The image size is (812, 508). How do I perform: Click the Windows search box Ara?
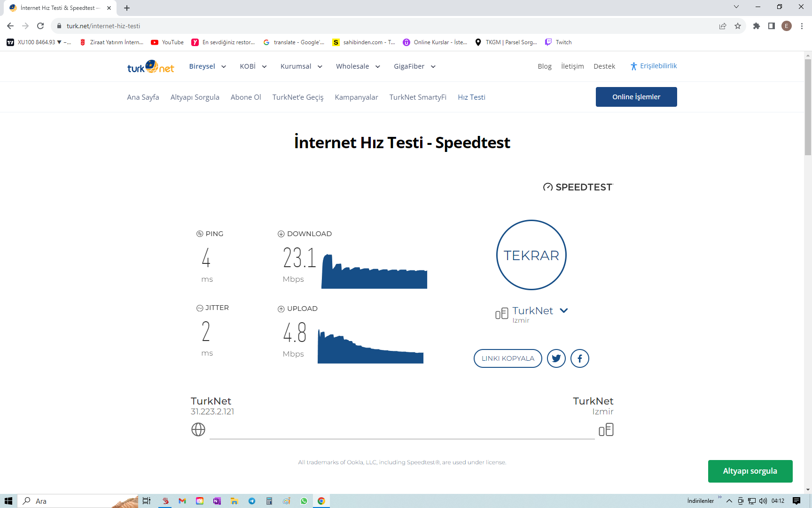[78, 501]
